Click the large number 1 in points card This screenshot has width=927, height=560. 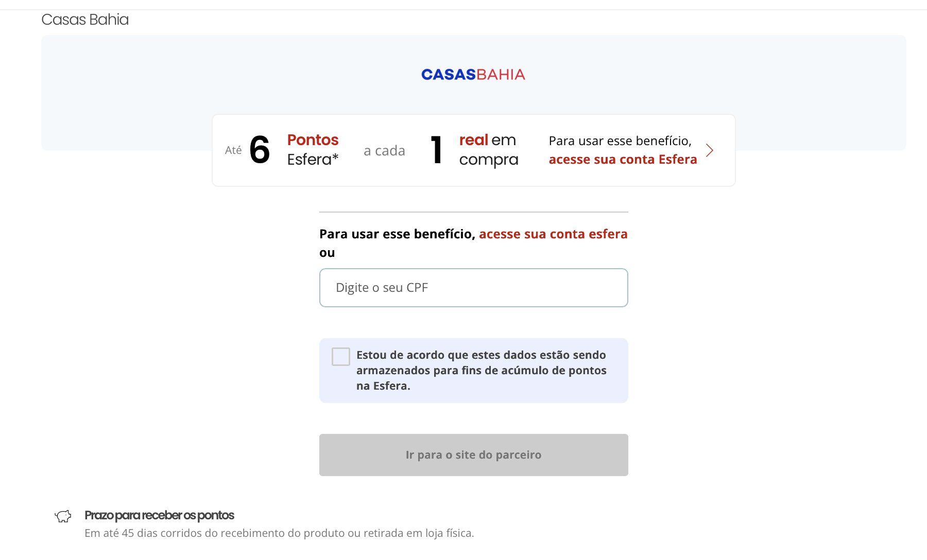436,150
